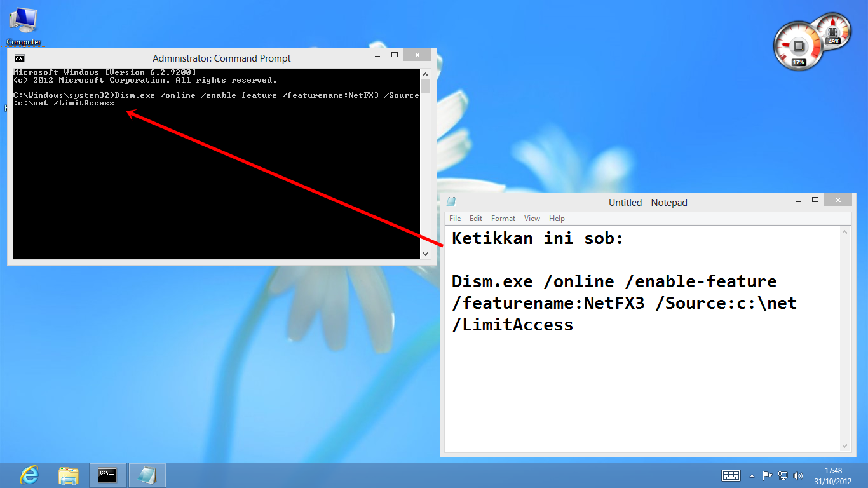Minimize the Notepad window
Image resolution: width=868 pixels, height=488 pixels.
click(x=798, y=200)
